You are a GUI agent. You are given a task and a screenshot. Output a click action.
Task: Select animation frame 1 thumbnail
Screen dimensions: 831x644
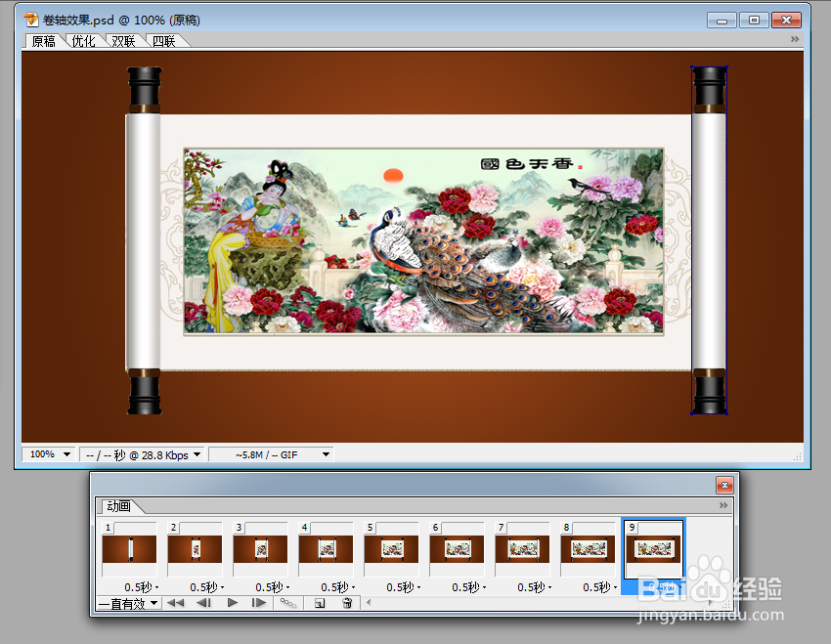point(129,549)
